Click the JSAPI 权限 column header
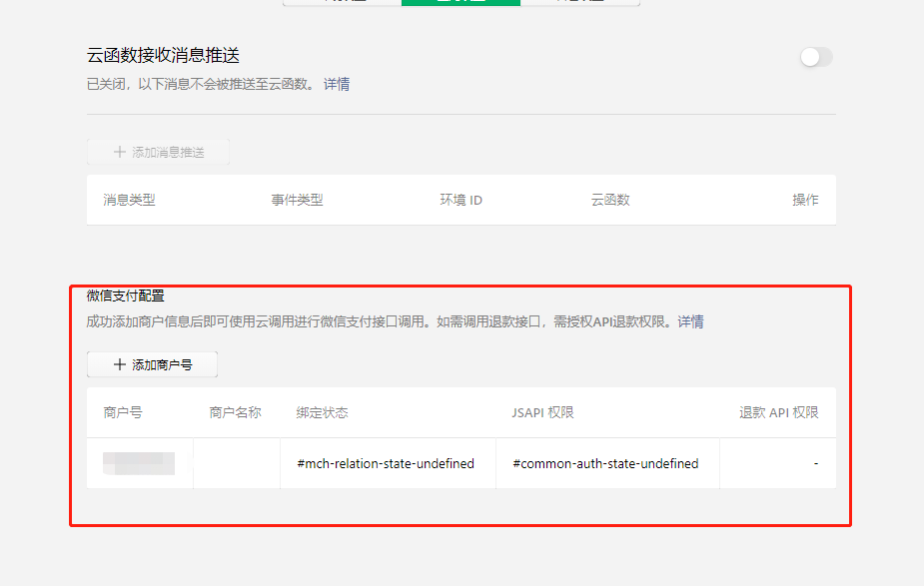This screenshot has height=586, width=924. pos(542,412)
